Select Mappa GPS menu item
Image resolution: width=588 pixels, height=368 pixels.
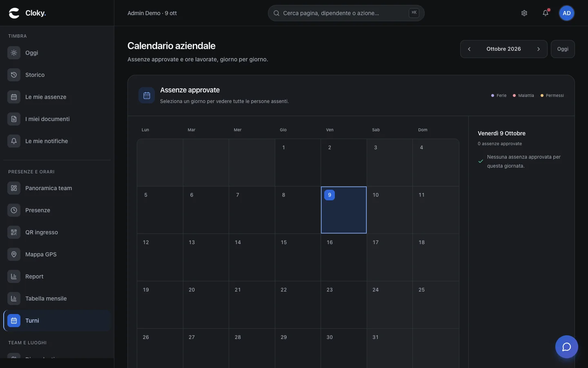[57, 254]
